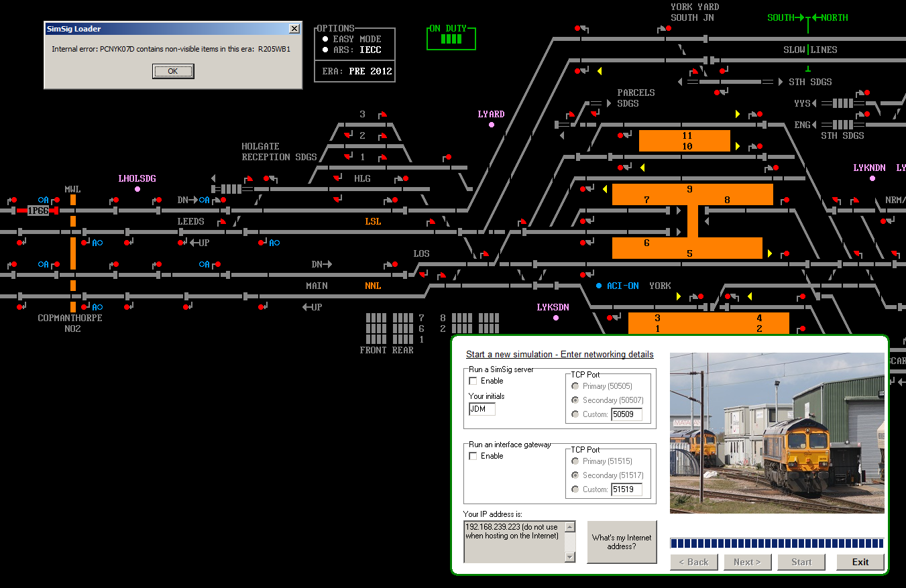Click the yellow arrow above platform 3
Image resolution: width=906 pixels, height=588 pixels.
[x=679, y=296]
